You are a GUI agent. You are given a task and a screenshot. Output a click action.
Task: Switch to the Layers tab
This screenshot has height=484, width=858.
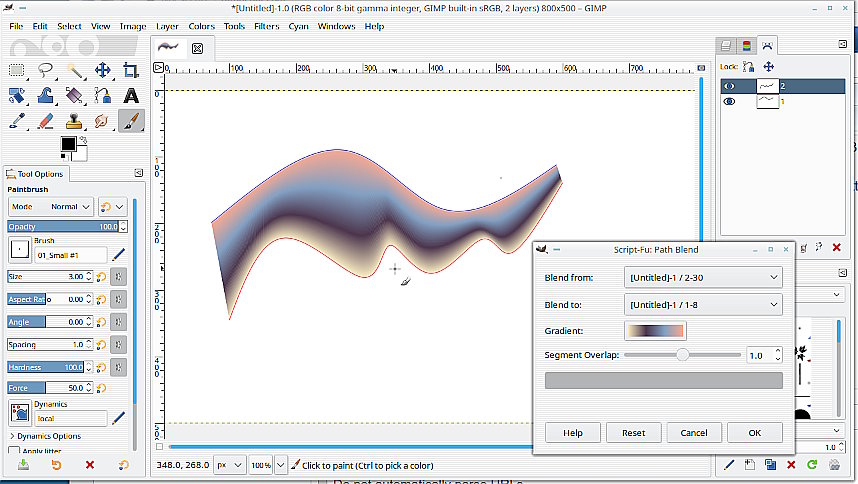(x=726, y=46)
